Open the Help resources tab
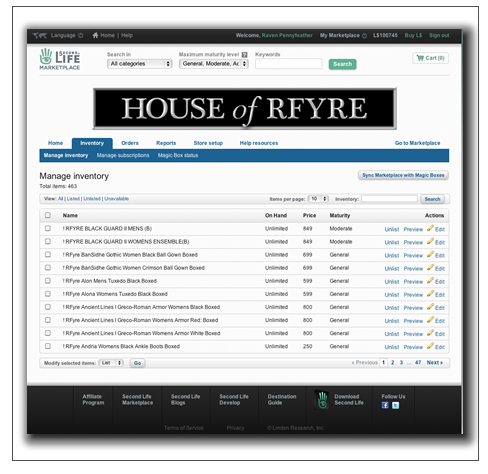Image resolution: width=488 pixels, height=474 pixels. pyautogui.click(x=259, y=143)
